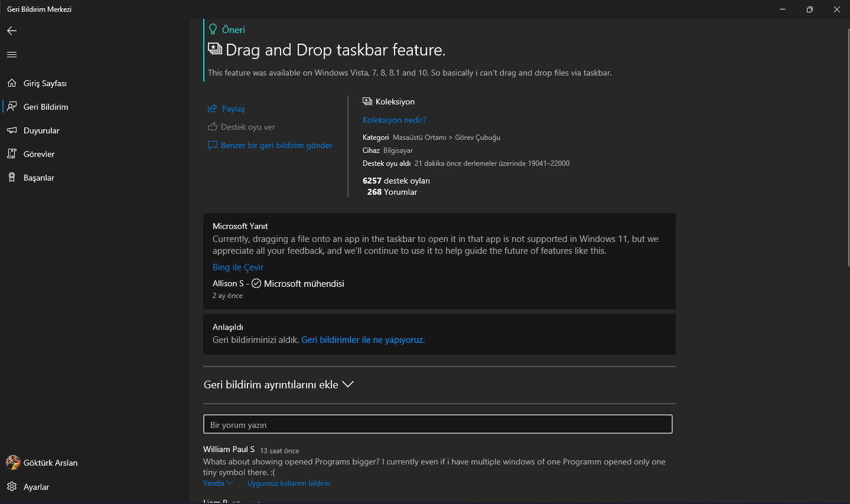Image resolution: width=850 pixels, height=504 pixels.
Task: Click the Destek oyu ver thumbs-up
Action: [213, 127]
